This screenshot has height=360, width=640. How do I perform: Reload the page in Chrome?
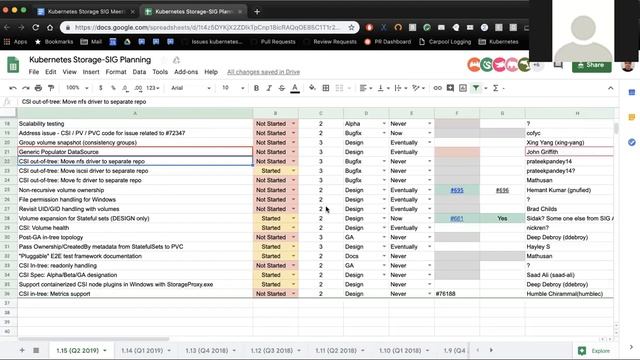(36, 27)
